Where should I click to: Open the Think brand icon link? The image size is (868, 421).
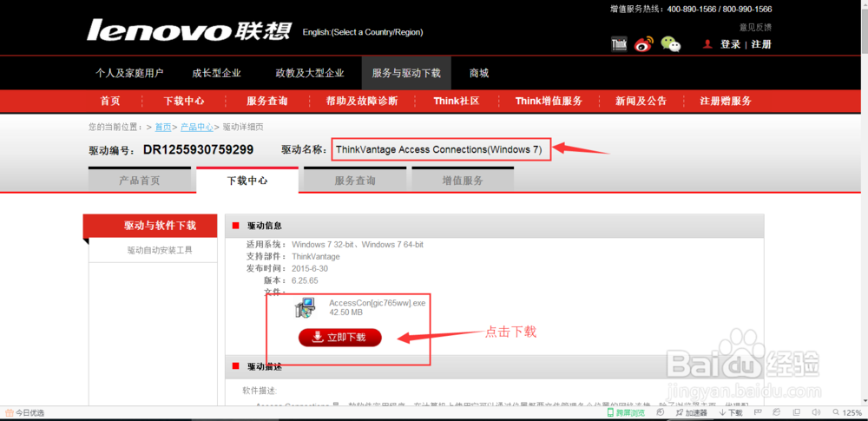tap(619, 44)
